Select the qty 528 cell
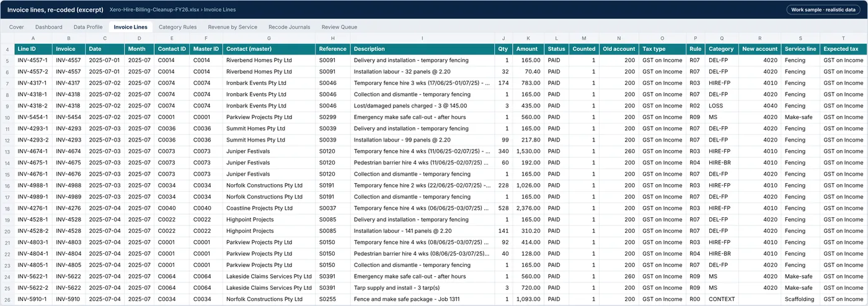 click(x=503, y=209)
